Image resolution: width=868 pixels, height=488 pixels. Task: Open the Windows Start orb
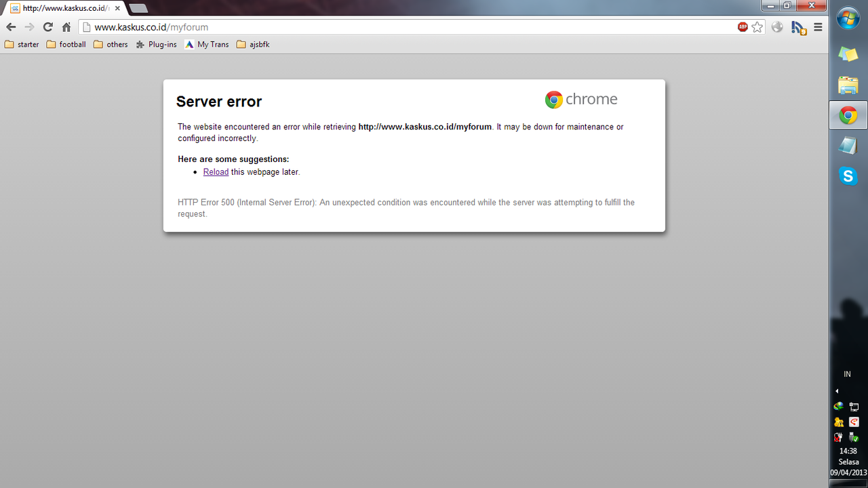tap(848, 19)
